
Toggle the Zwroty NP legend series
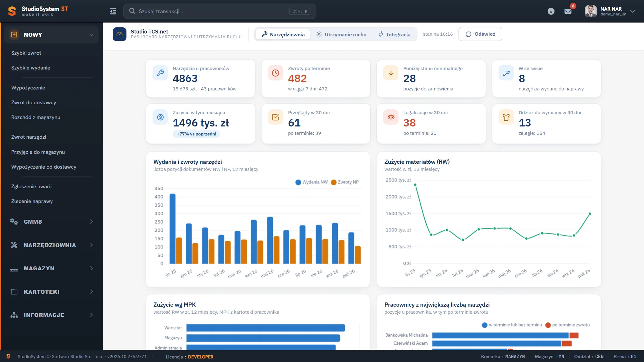point(345,182)
